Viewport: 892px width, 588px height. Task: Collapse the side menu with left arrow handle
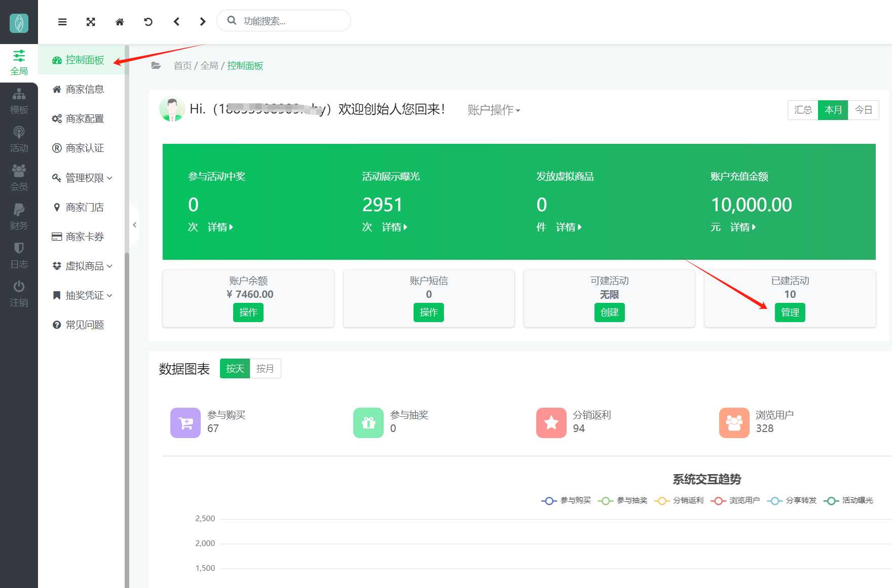pyautogui.click(x=134, y=225)
